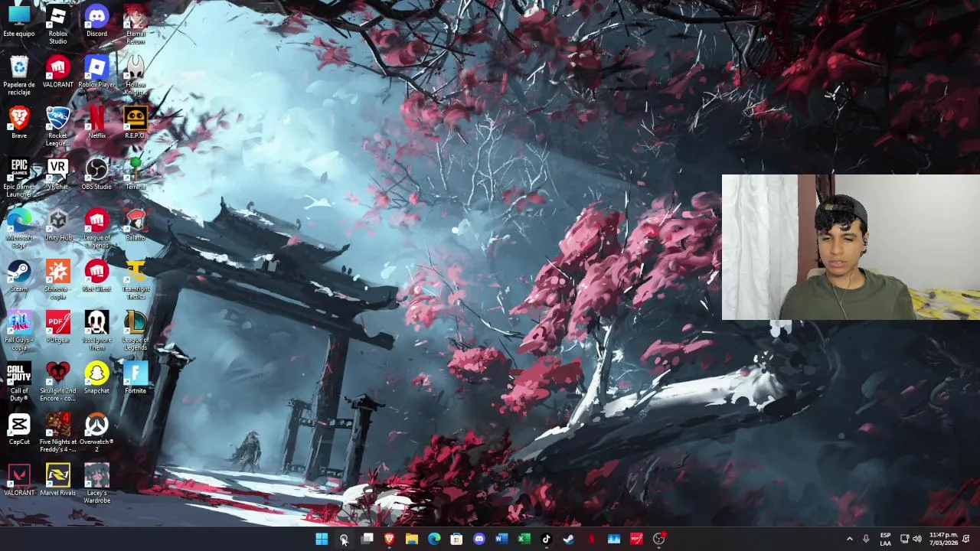Viewport: 980px width, 551px height.
Task: Select League of Legends shortcut with fist logo
Action: pos(96,229)
